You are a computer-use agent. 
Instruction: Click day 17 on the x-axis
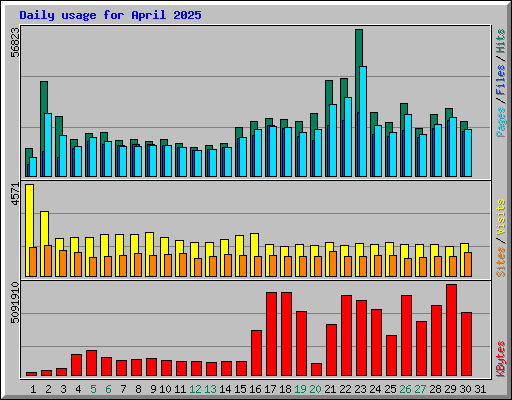[270, 389]
